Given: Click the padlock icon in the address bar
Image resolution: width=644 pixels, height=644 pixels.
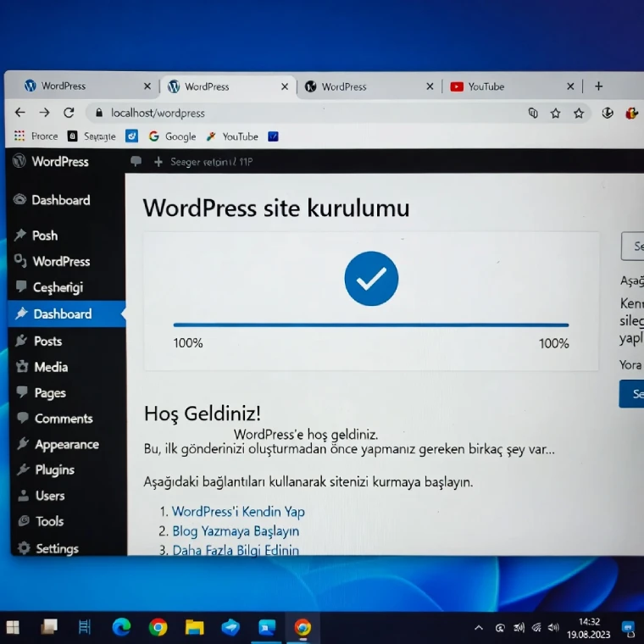Looking at the screenshot, I should click(x=99, y=113).
